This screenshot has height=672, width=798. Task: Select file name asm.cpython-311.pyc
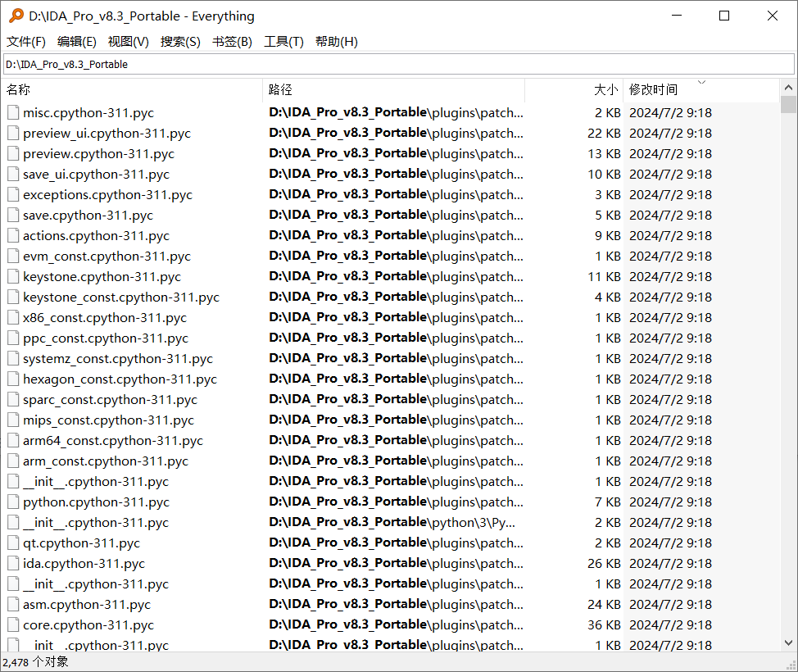pyautogui.click(x=87, y=604)
